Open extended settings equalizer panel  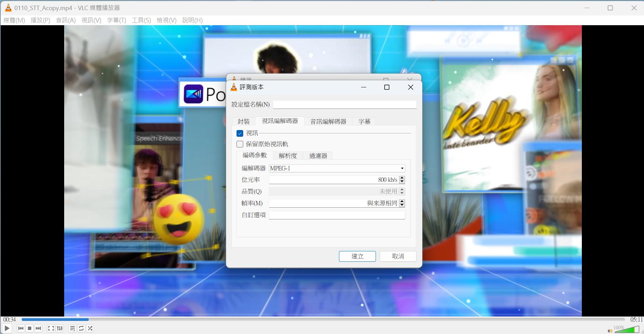[59, 328]
